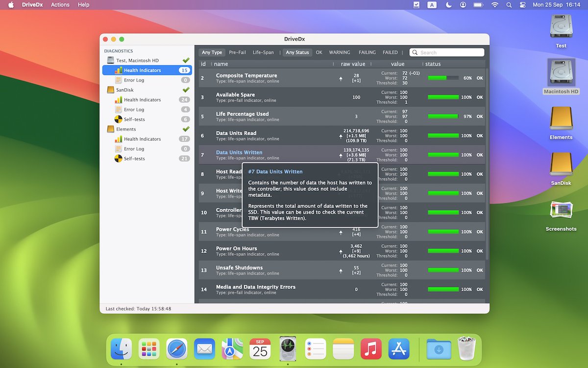
Task: Open the Actions menu
Action: [x=60, y=4]
